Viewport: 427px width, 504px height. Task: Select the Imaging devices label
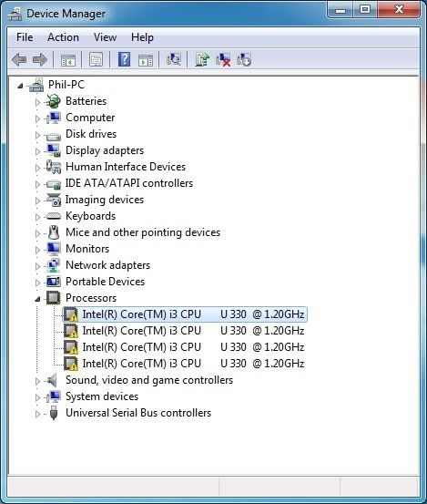click(105, 200)
